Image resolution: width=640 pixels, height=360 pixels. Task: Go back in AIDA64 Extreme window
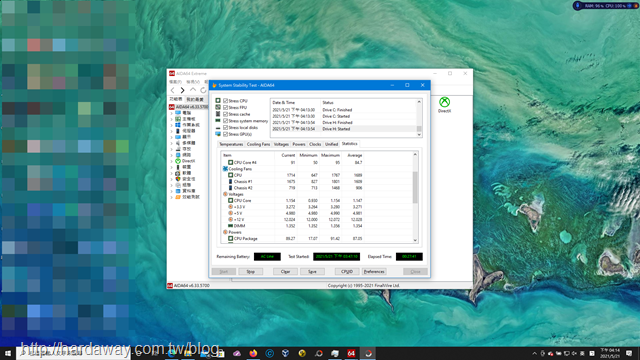point(172,90)
